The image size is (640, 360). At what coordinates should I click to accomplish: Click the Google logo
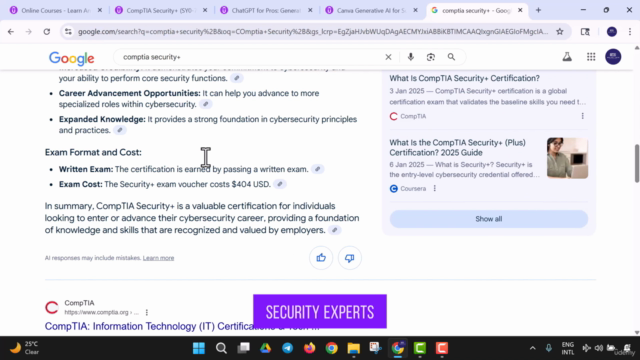(x=71, y=58)
